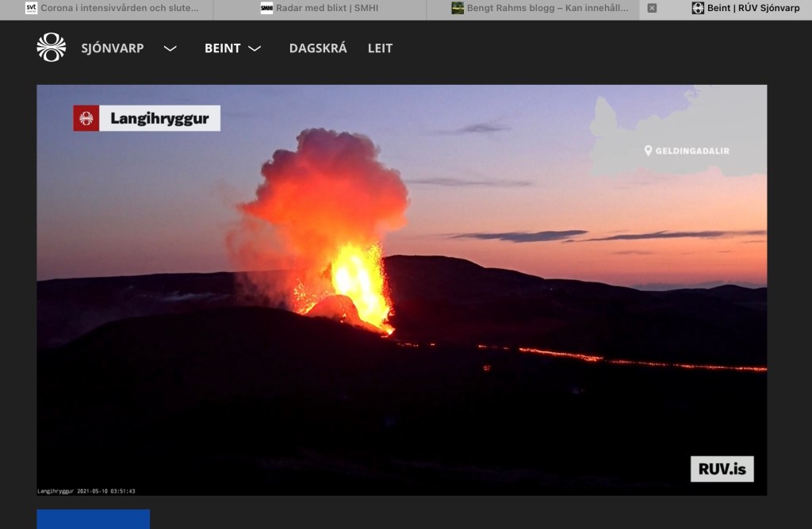The image size is (812, 529).
Task: Open the Sjónvarp navigation menu
Action: (x=113, y=48)
